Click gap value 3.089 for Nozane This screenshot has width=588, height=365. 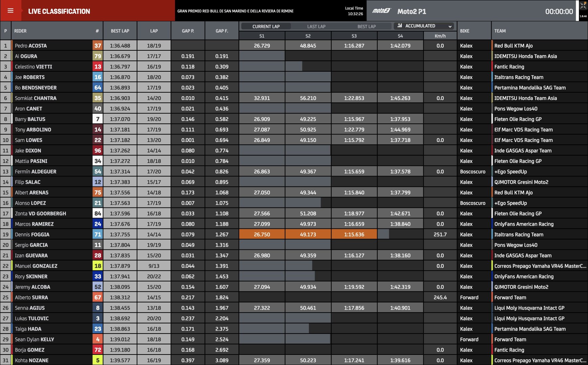(222, 360)
